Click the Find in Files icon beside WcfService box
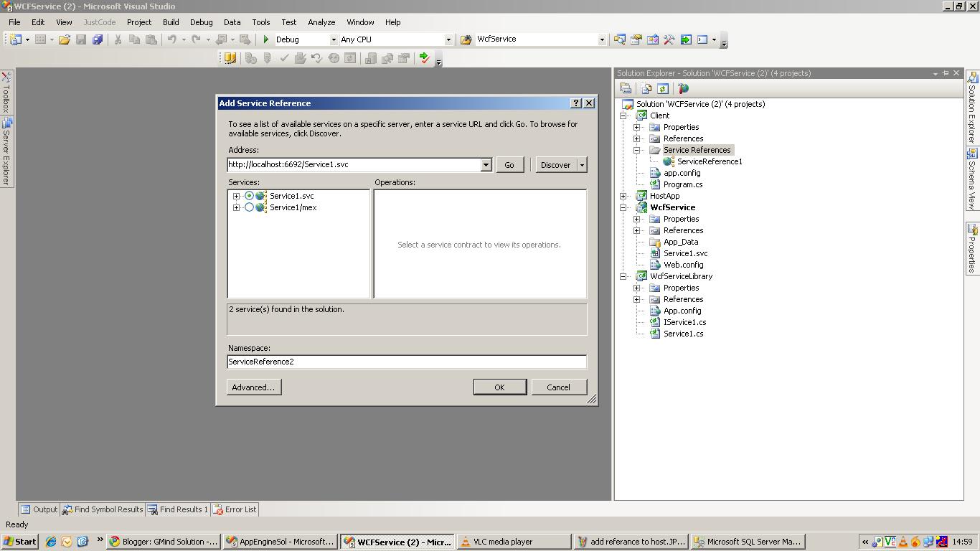980x551 pixels. [466, 39]
